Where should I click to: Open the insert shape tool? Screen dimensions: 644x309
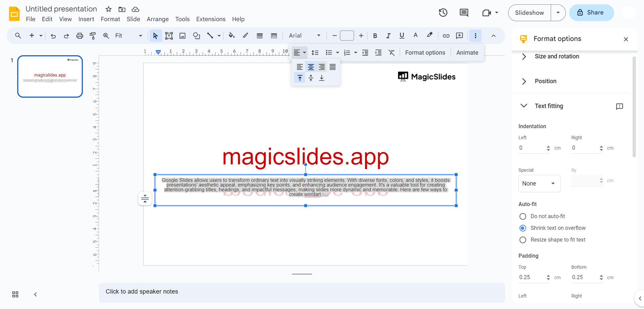point(197,36)
